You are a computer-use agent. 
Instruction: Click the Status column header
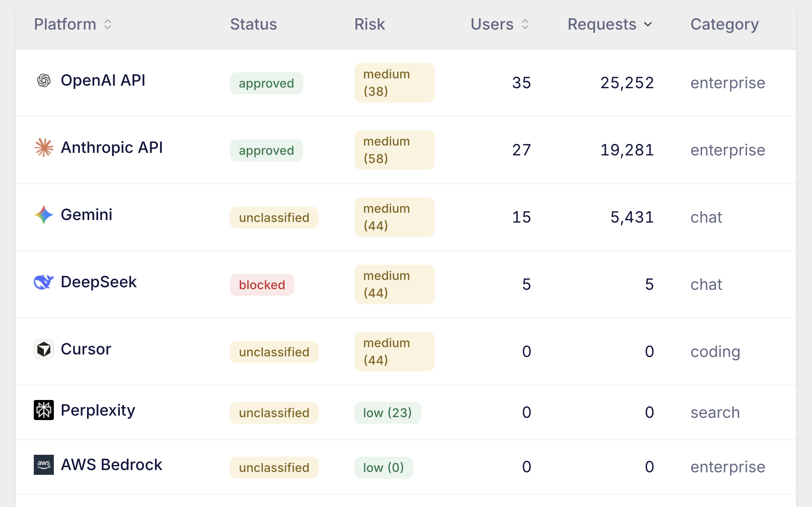click(x=253, y=24)
